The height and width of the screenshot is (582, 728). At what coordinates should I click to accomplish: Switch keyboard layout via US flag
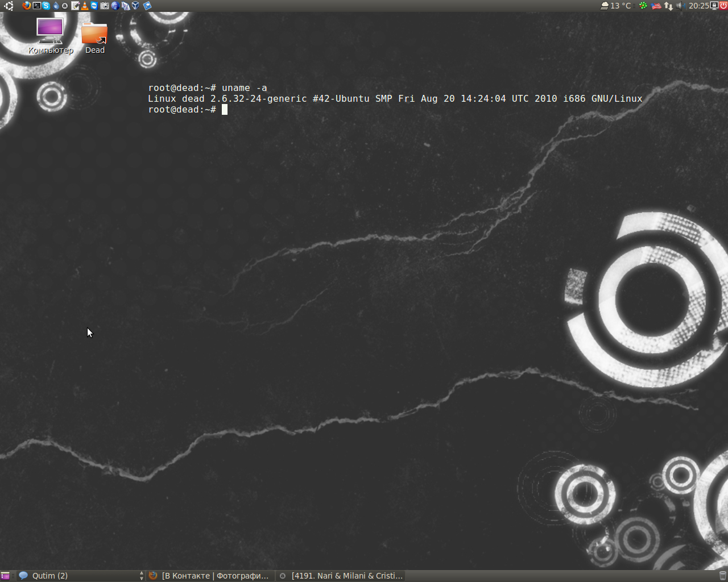(x=656, y=6)
